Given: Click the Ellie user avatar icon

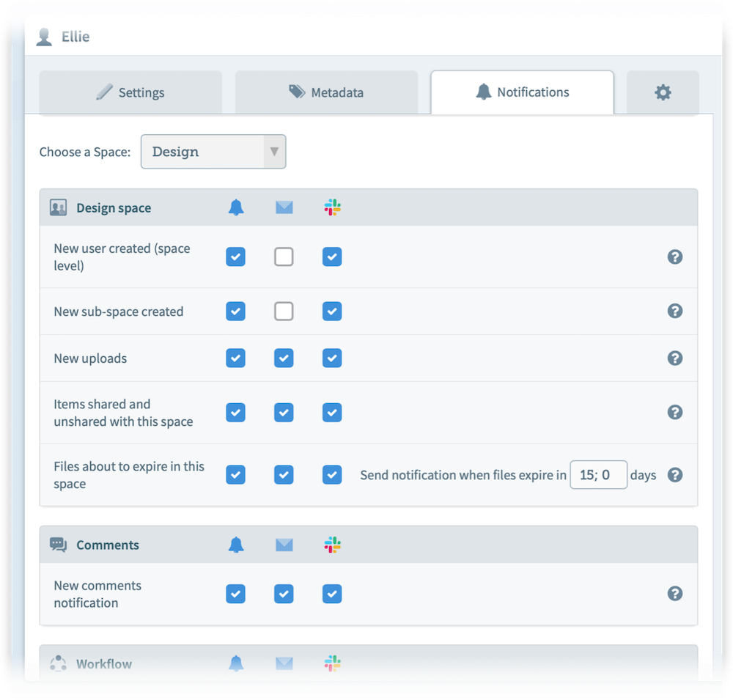Looking at the screenshot, I should point(45,37).
